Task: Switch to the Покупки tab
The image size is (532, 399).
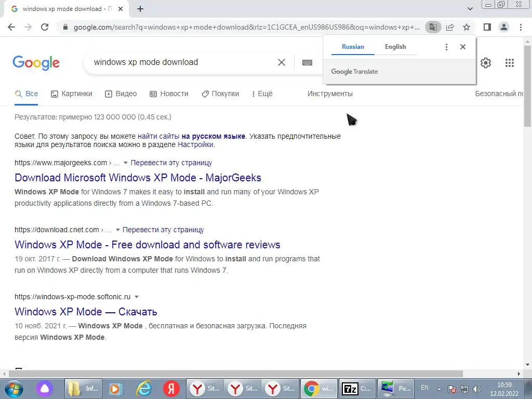Action: pyautogui.click(x=220, y=94)
